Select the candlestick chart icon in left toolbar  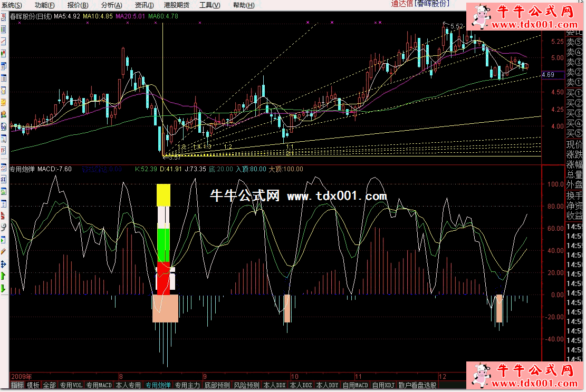(x=3, y=54)
